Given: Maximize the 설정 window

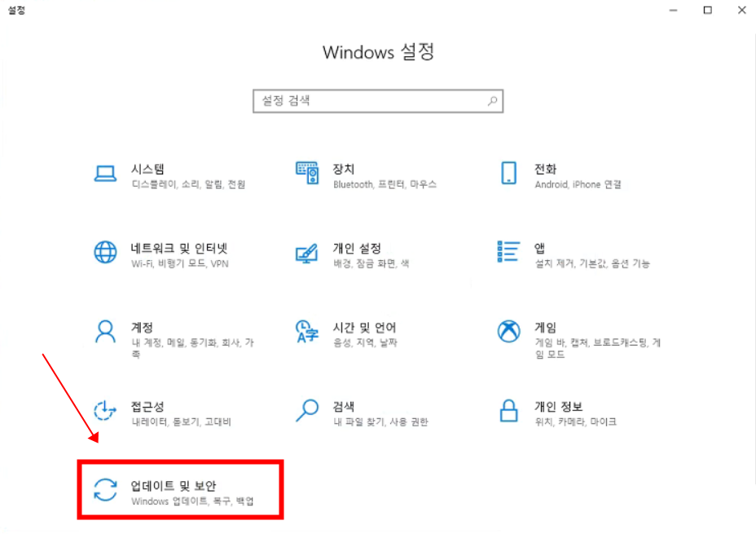Looking at the screenshot, I should pyautogui.click(x=707, y=10).
